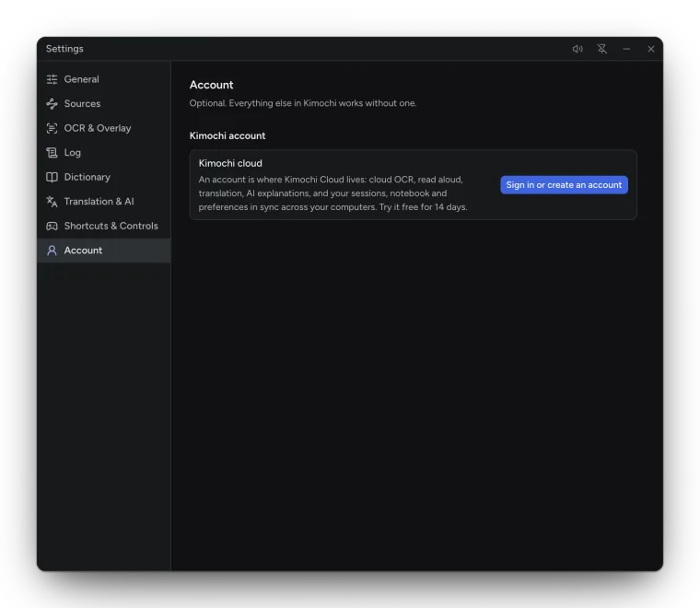700x608 pixels.
Task: Toggle the speaker sound icon in title bar
Action: pyautogui.click(x=577, y=49)
